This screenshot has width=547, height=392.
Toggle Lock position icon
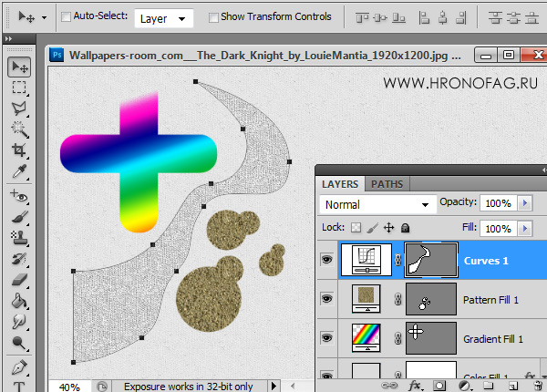pyautogui.click(x=388, y=228)
